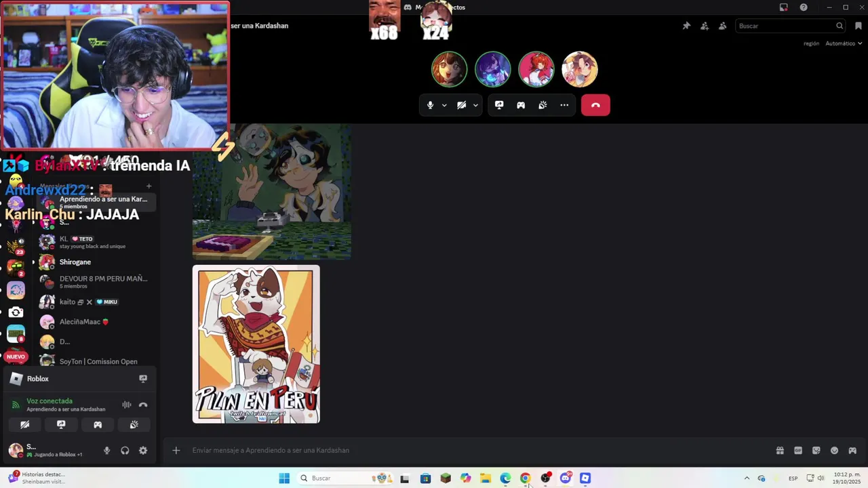Open microphone options arrow in call controls
868x488 pixels.
(x=444, y=105)
